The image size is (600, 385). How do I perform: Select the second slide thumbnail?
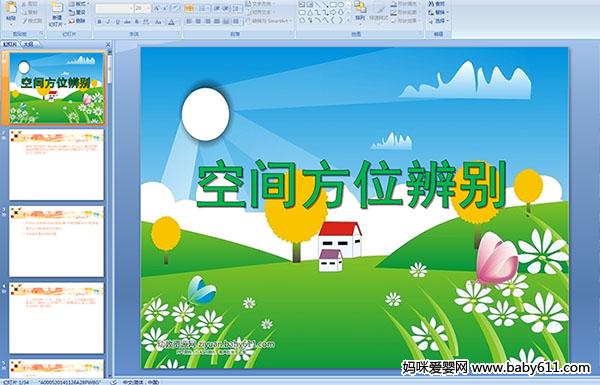tap(57, 165)
